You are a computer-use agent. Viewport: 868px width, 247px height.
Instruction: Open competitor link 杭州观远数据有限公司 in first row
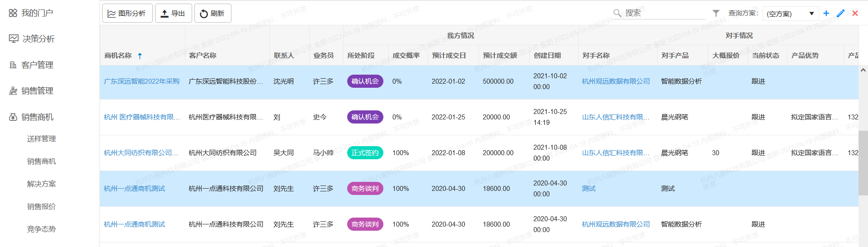(616, 81)
